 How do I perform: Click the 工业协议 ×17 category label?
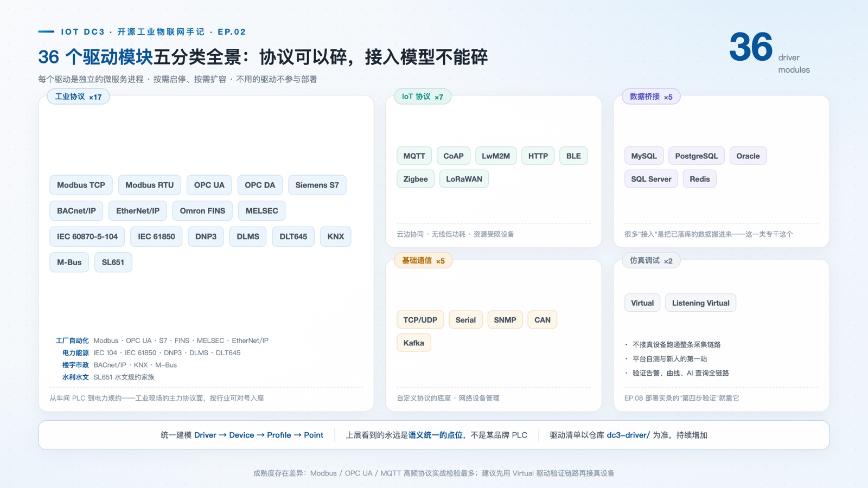tap(78, 97)
